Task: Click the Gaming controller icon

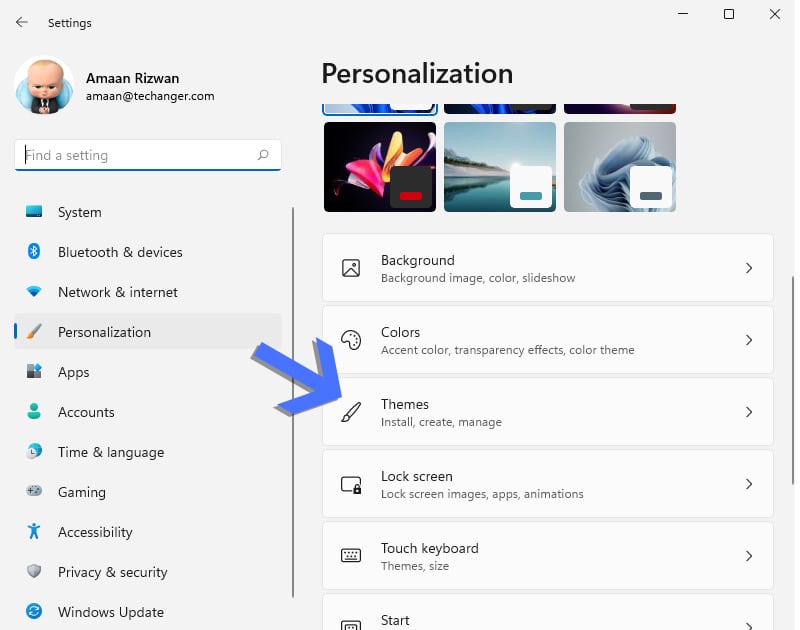Action: (34, 492)
